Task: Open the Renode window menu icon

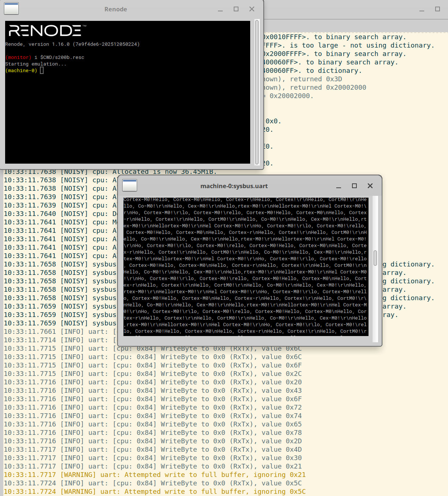Action: (x=11, y=8)
